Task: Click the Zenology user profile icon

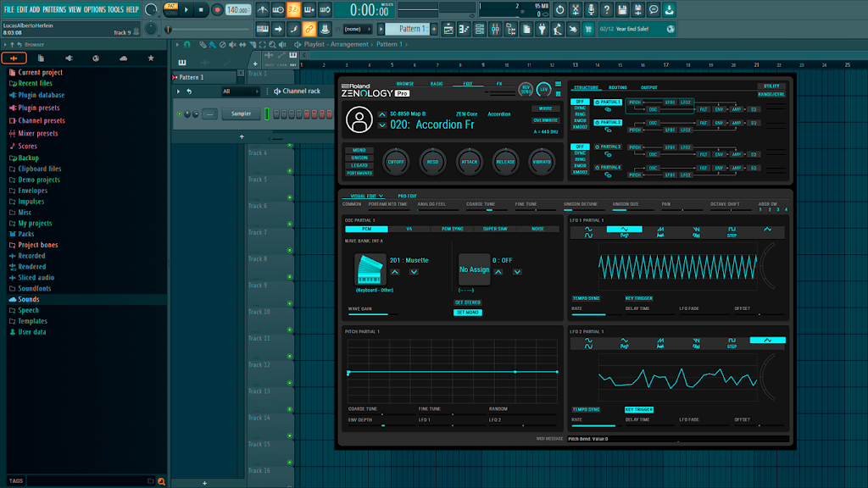Action: click(359, 119)
